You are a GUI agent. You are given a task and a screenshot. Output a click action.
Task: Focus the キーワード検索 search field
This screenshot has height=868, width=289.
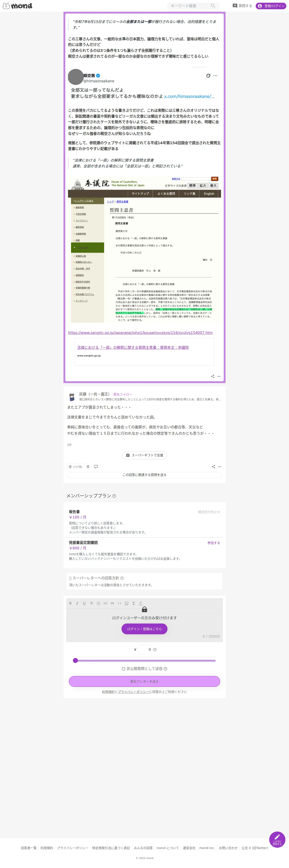[190, 6]
